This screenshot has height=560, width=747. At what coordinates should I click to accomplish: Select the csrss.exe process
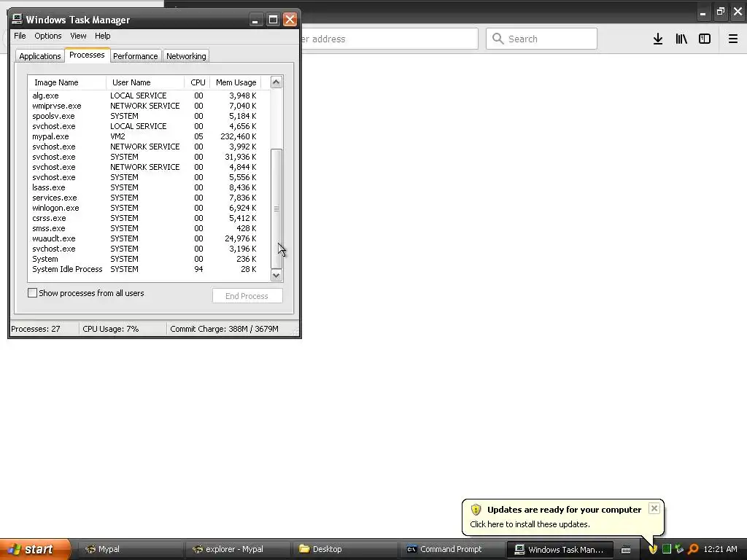pyautogui.click(x=144, y=218)
